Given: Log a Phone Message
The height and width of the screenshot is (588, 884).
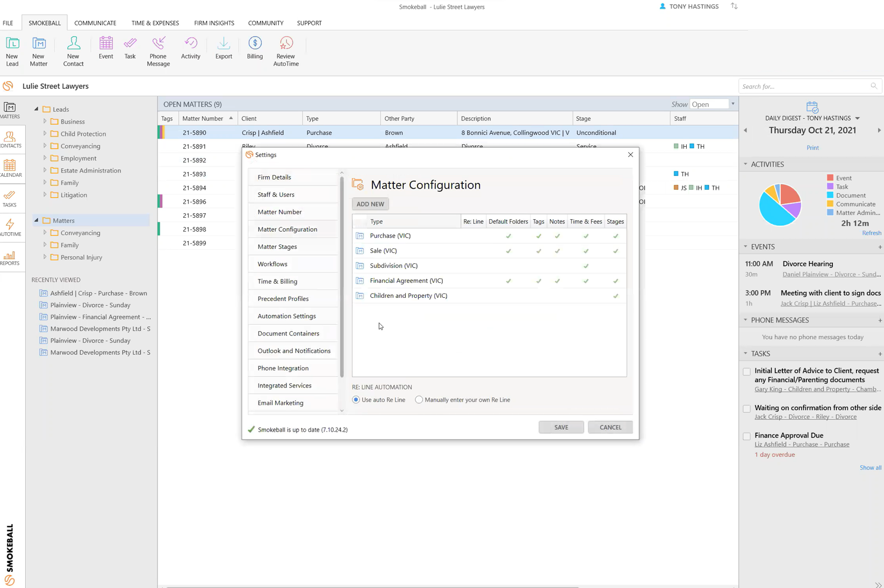Looking at the screenshot, I should (158, 51).
